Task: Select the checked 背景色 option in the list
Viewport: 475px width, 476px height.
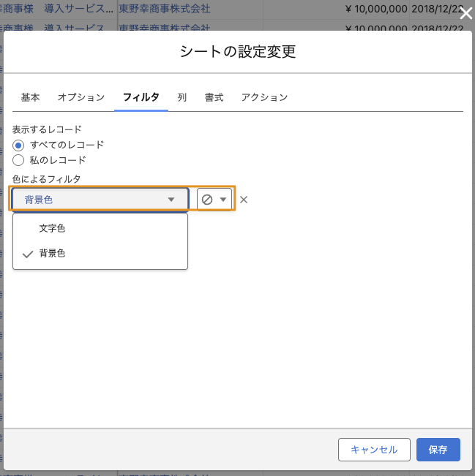Action: coord(52,254)
